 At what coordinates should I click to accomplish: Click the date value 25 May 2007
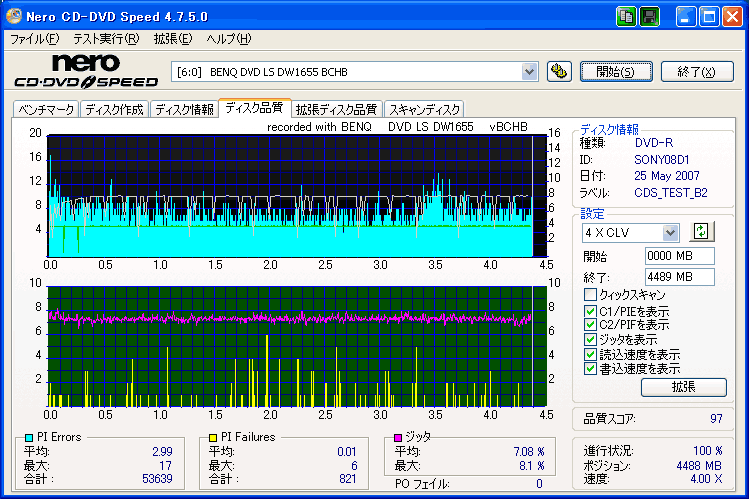pos(667,176)
